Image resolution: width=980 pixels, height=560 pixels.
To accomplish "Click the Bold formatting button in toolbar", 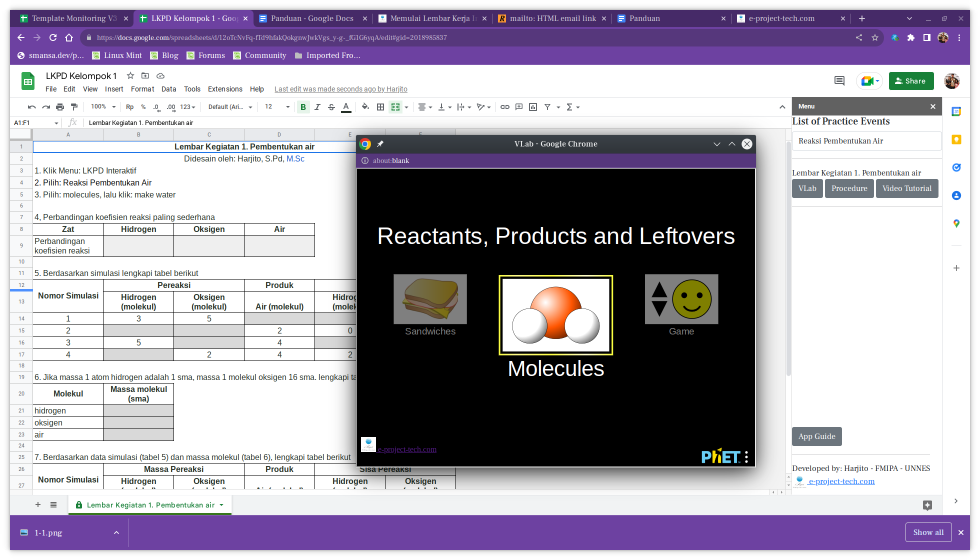I will [x=303, y=106].
